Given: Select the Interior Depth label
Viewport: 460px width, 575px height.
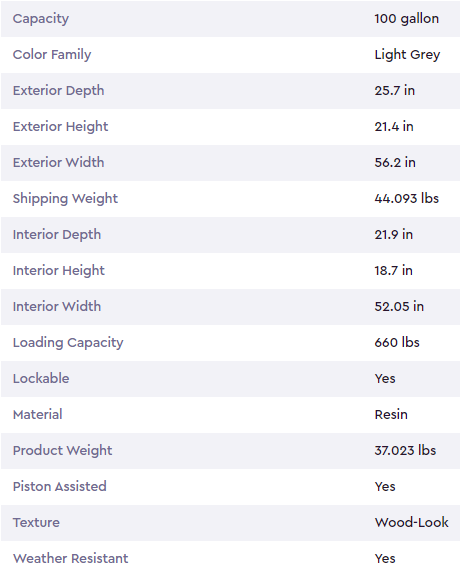Looking at the screenshot, I should (x=57, y=234).
